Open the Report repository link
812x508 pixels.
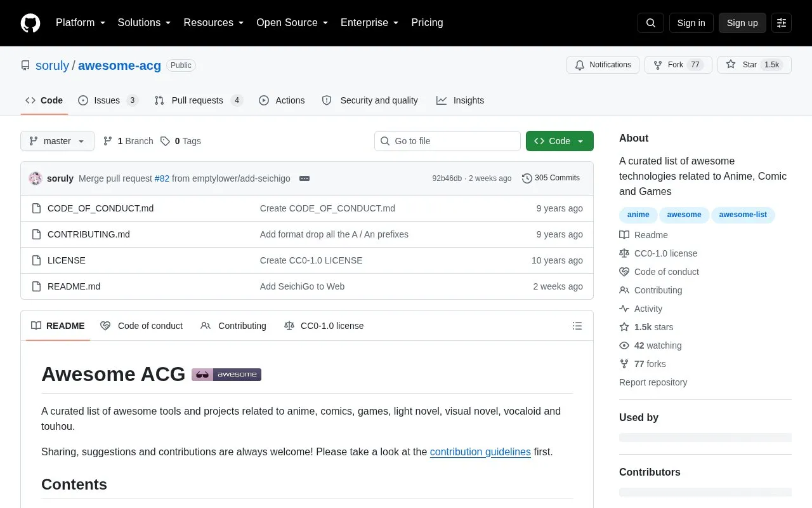(x=653, y=382)
